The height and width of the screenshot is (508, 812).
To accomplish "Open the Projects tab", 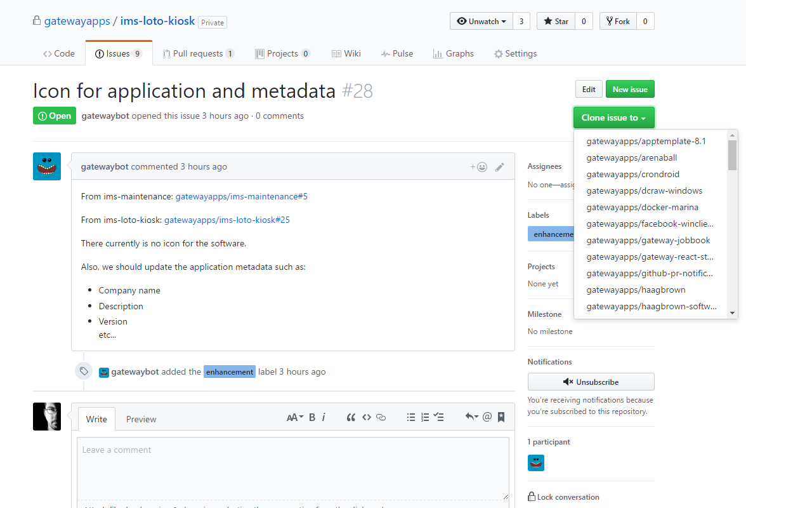I will pos(282,54).
